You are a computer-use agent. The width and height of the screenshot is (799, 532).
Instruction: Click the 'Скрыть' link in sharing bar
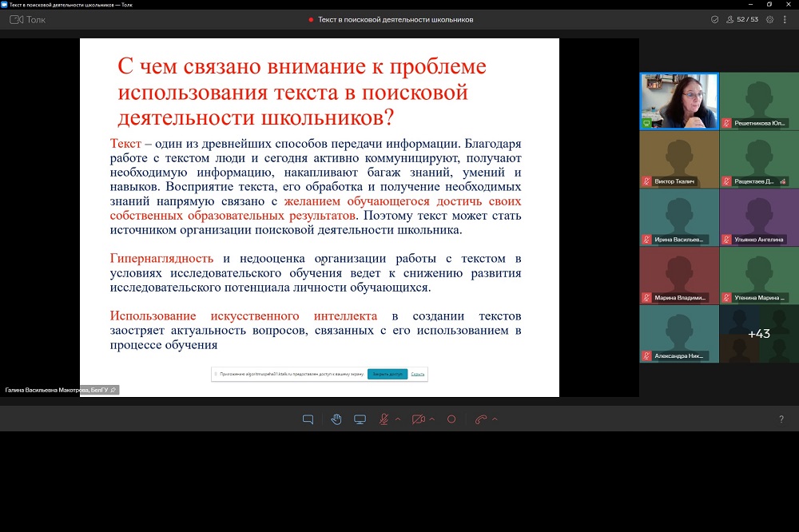click(x=418, y=374)
